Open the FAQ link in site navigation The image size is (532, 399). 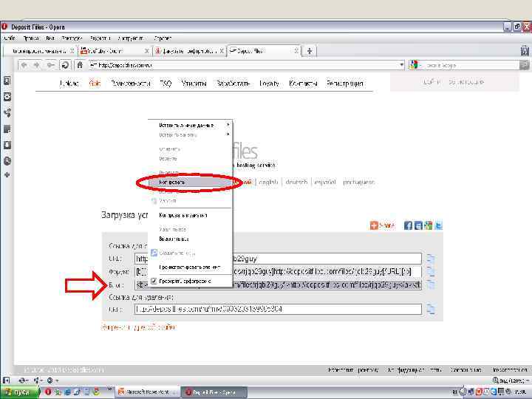point(166,83)
